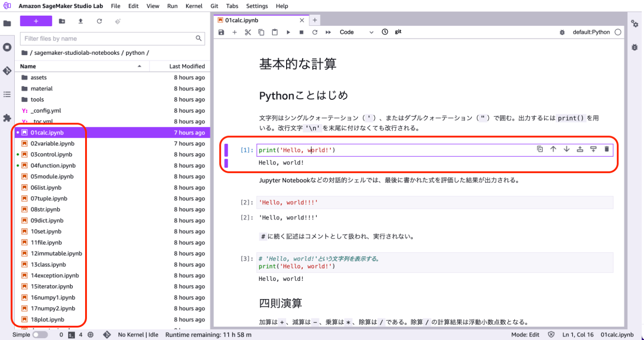Click No Kernel | Idle status text
644x340 pixels.
click(x=138, y=335)
